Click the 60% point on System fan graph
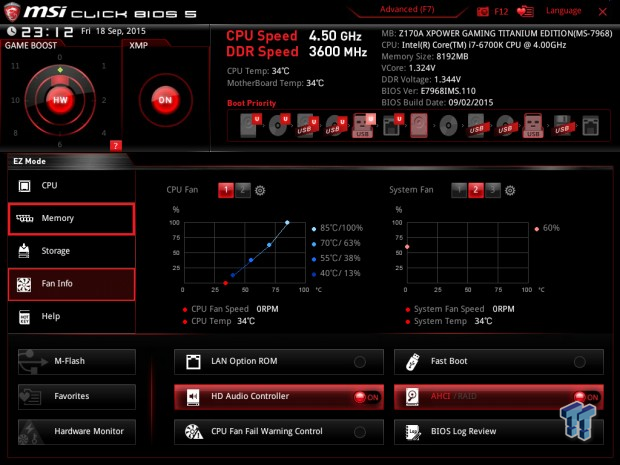This screenshot has width=620, height=465. click(407, 247)
